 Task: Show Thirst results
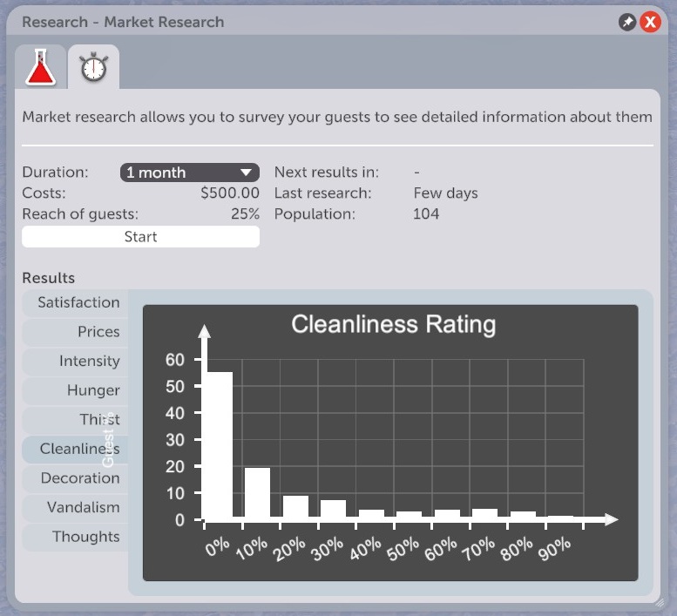[76, 419]
